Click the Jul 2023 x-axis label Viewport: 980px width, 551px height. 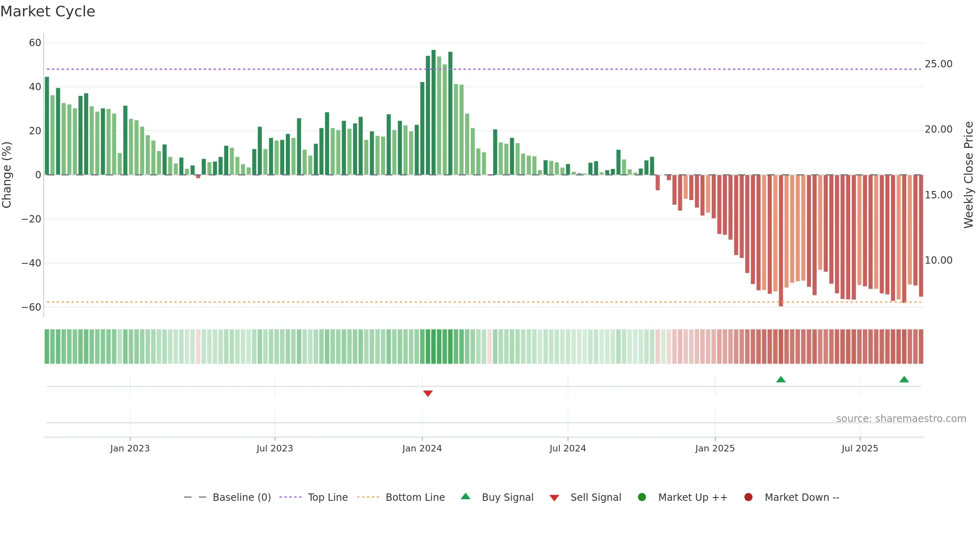275,449
